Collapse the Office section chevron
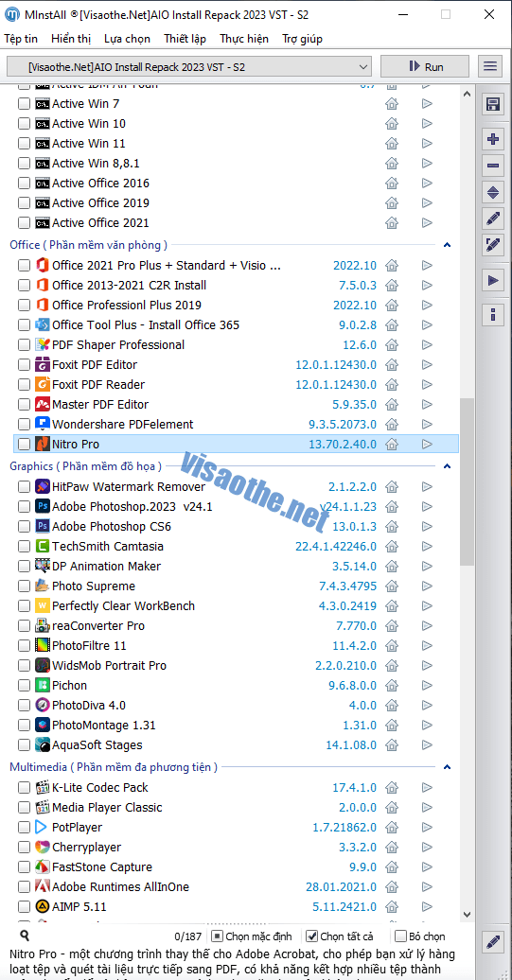 [x=447, y=246]
